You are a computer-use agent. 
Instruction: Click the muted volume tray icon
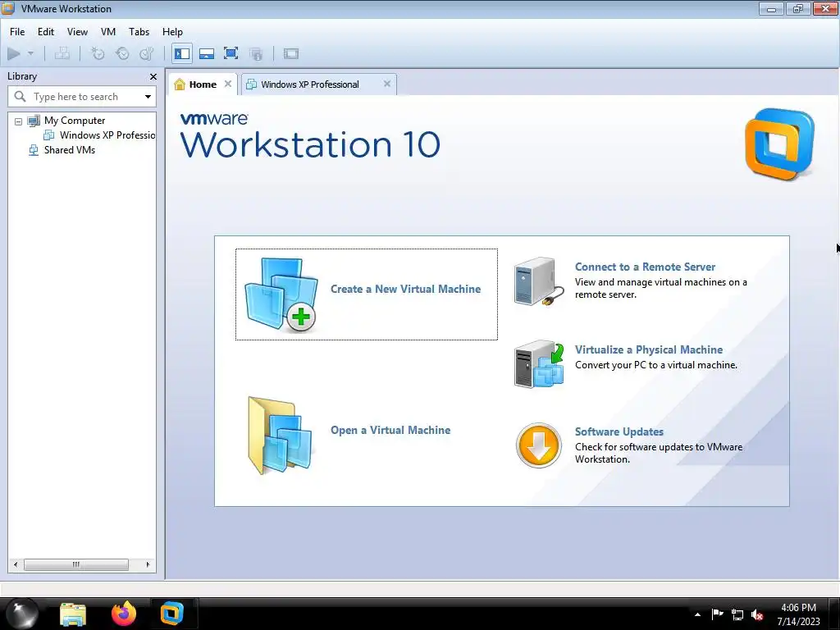point(757,614)
